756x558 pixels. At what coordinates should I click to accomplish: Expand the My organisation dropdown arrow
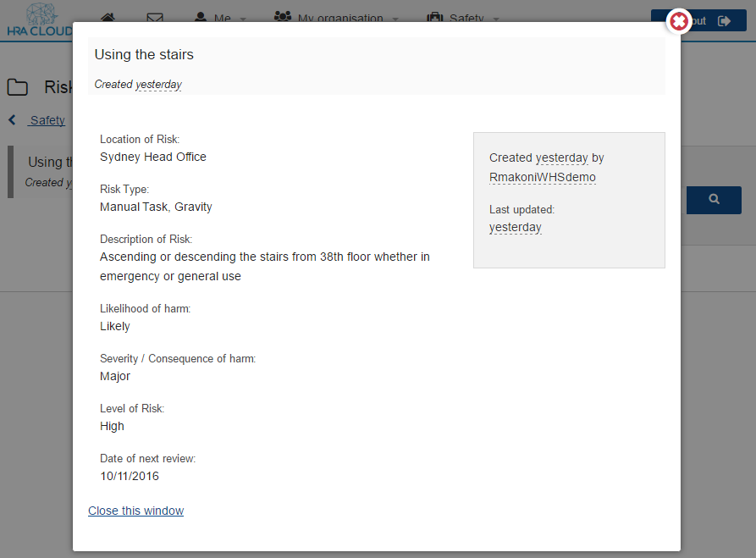(x=395, y=19)
